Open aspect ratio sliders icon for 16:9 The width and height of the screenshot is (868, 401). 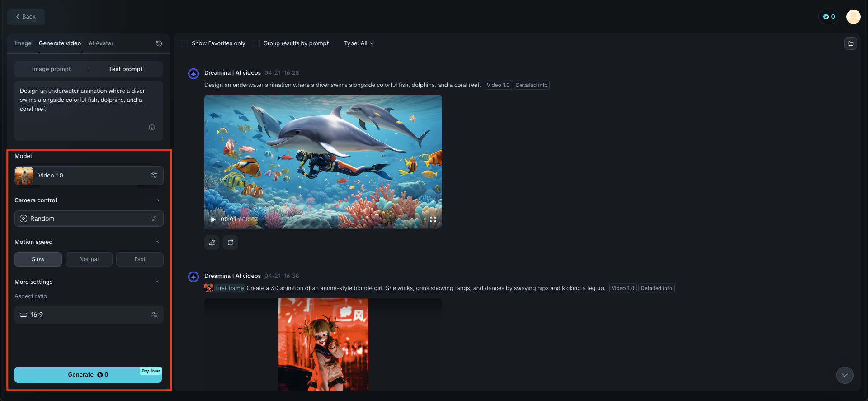pos(154,315)
